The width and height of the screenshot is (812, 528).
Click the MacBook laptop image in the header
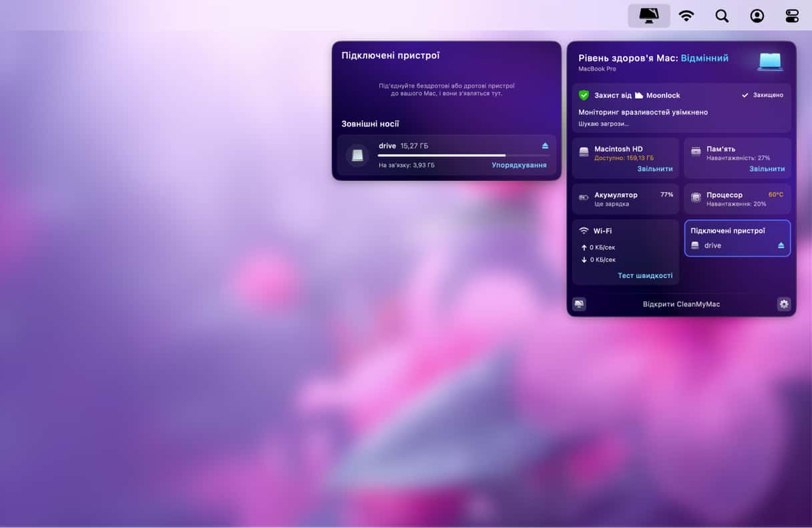pyautogui.click(x=770, y=61)
